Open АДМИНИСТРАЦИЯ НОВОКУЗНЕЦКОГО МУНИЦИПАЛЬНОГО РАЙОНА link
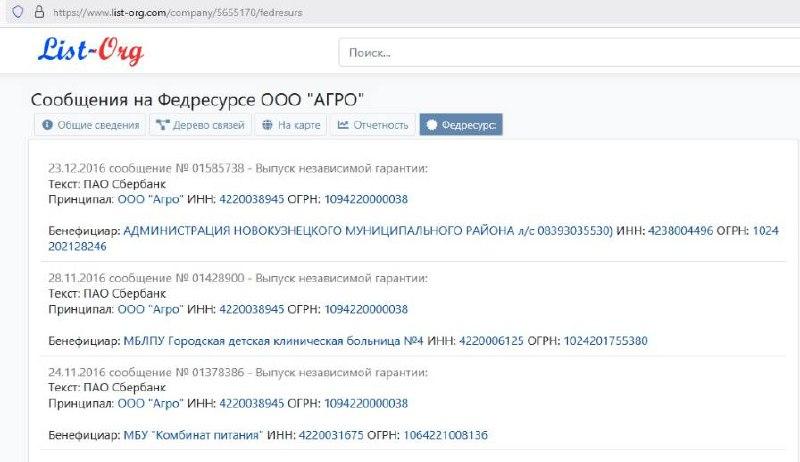The width and height of the screenshot is (800, 462). point(368,231)
